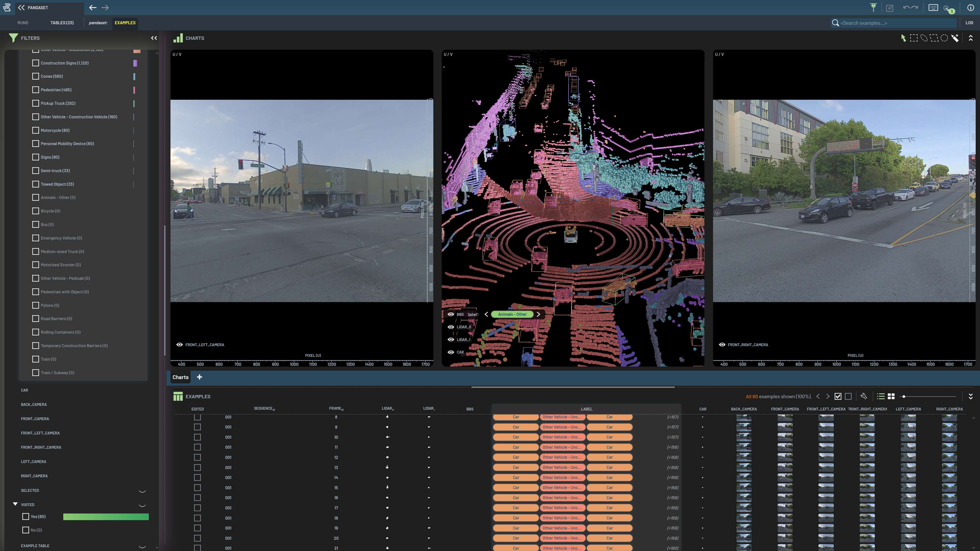
Task: Collapse the Filters panel with double chevron
Action: (x=154, y=38)
